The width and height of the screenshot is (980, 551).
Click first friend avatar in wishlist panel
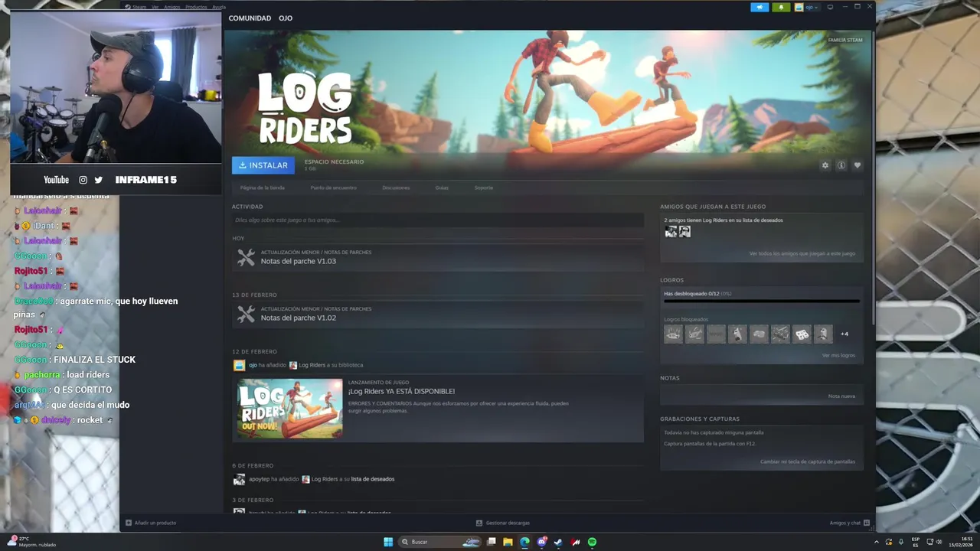click(671, 232)
